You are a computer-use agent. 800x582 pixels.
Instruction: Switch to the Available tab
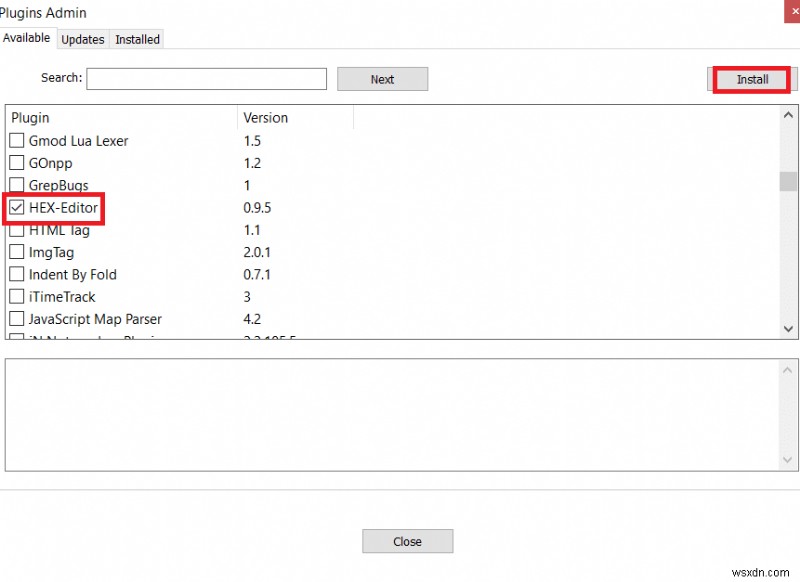[x=27, y=38]
